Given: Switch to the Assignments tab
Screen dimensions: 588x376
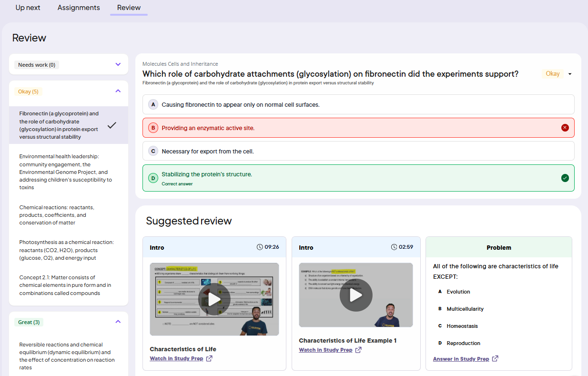Looking at the screenshot, I should 79,8.
